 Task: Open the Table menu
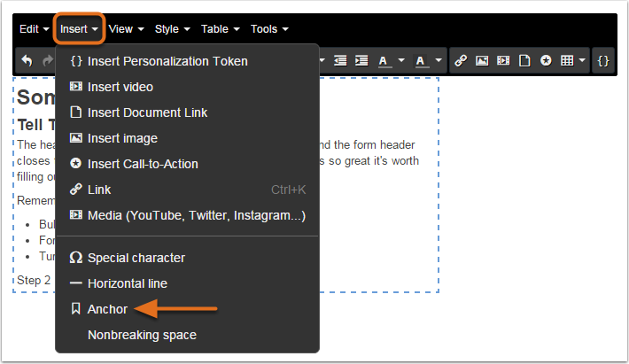pyautogui.click(x=220, y=29)
